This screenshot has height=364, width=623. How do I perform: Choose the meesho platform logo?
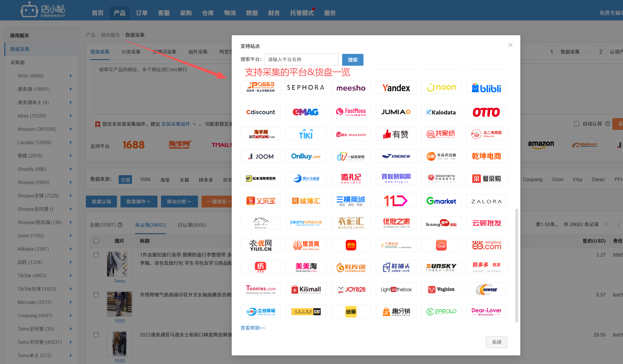click(x=351, y=88)
